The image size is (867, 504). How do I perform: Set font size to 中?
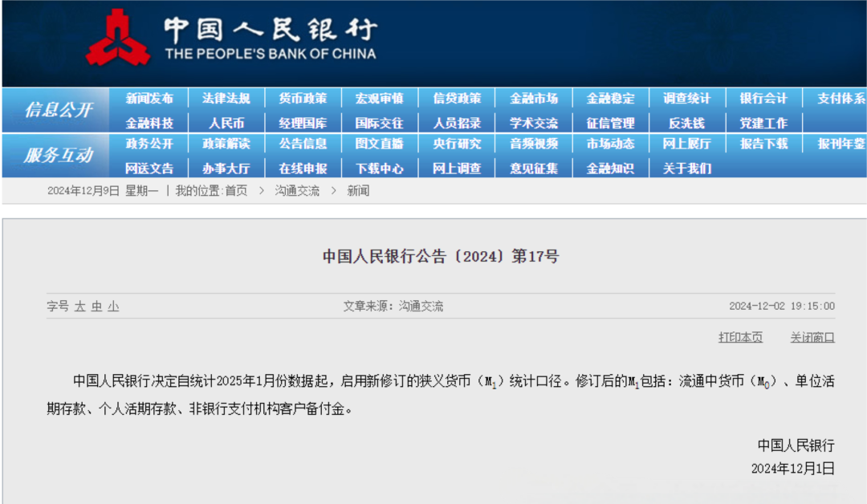(97, 306)
